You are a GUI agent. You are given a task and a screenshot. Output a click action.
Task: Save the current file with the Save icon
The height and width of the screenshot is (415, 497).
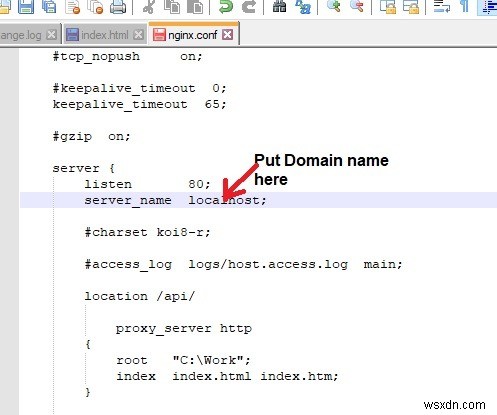[x=26, y=6]
